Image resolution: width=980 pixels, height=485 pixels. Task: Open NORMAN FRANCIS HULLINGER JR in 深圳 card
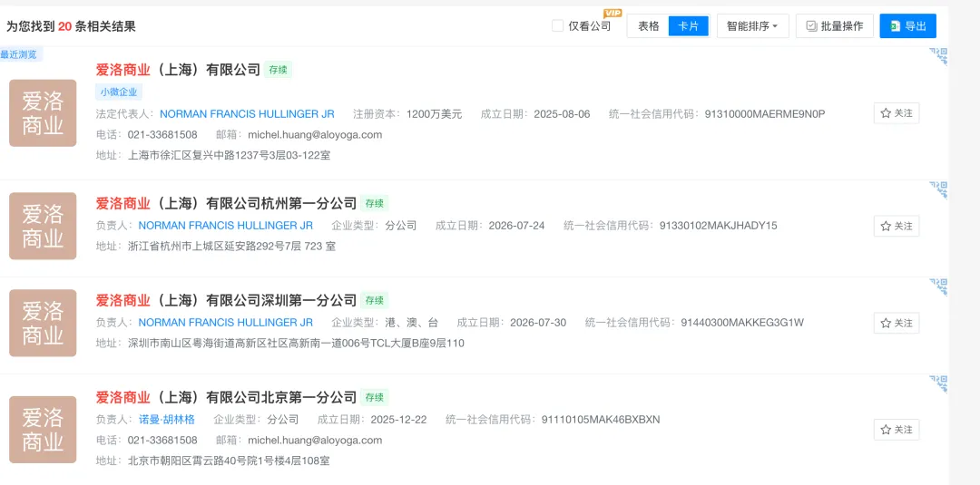pos(226,323)
